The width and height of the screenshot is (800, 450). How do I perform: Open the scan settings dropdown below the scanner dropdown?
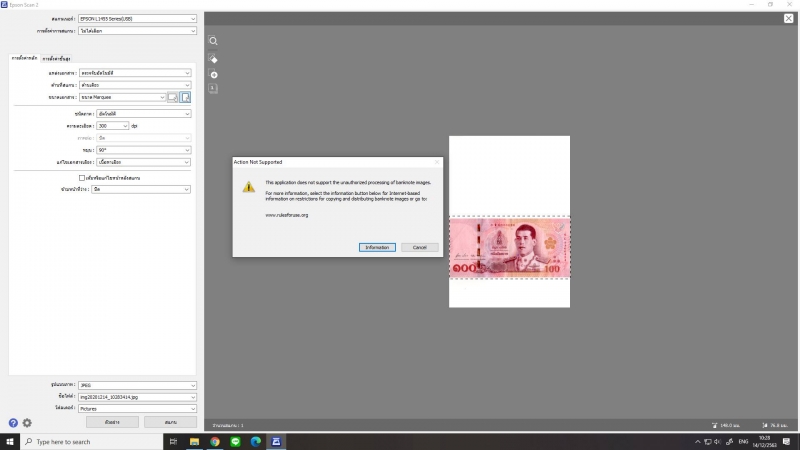(x=137, y=31)
